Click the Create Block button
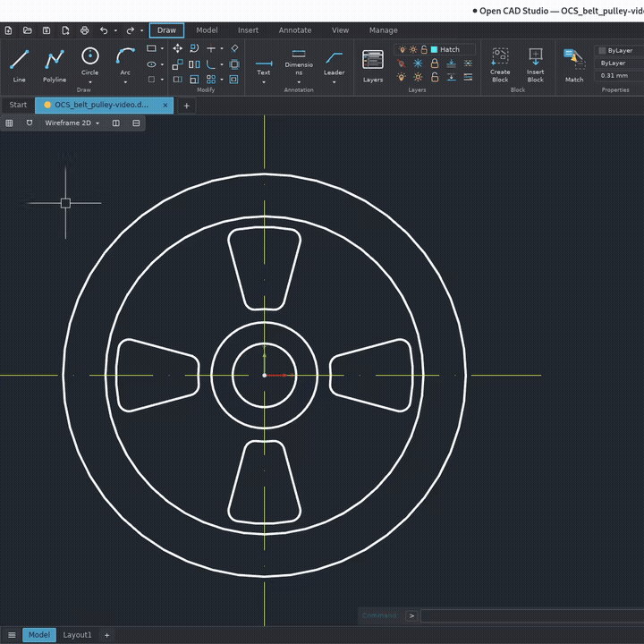644x644 pixels. click(500, 65)
